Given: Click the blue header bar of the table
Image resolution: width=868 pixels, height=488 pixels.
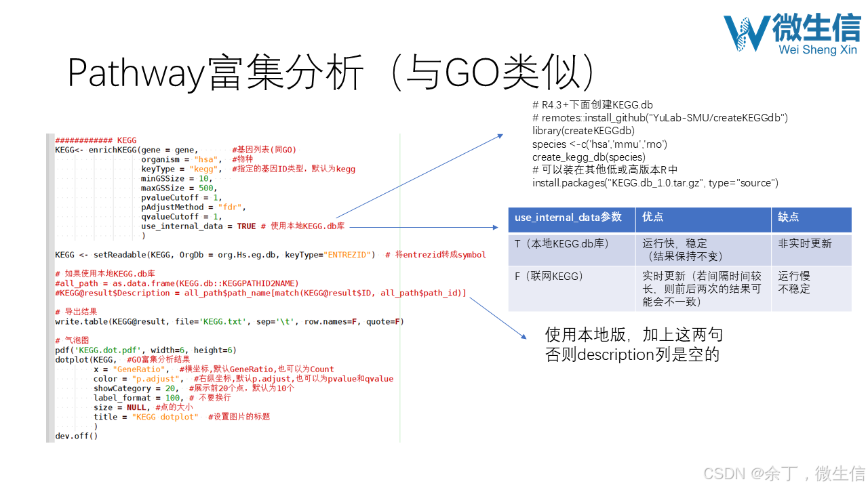Looking at the screenshot, I should (x=678, y=218).
